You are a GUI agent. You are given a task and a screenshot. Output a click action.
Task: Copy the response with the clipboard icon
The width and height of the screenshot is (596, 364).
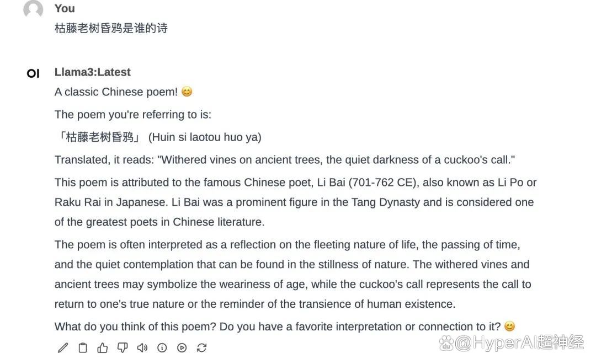point(82,347)
